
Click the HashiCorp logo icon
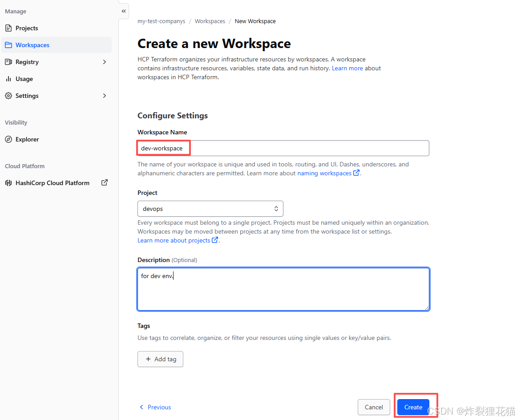click(8, 183)
